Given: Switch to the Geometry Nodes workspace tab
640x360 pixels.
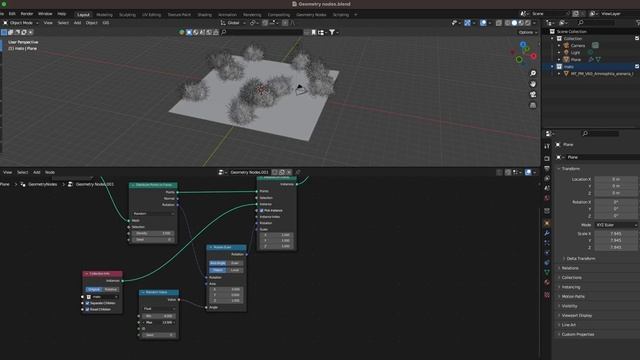Looking at the screenshot, I should (x=311, y=15).
